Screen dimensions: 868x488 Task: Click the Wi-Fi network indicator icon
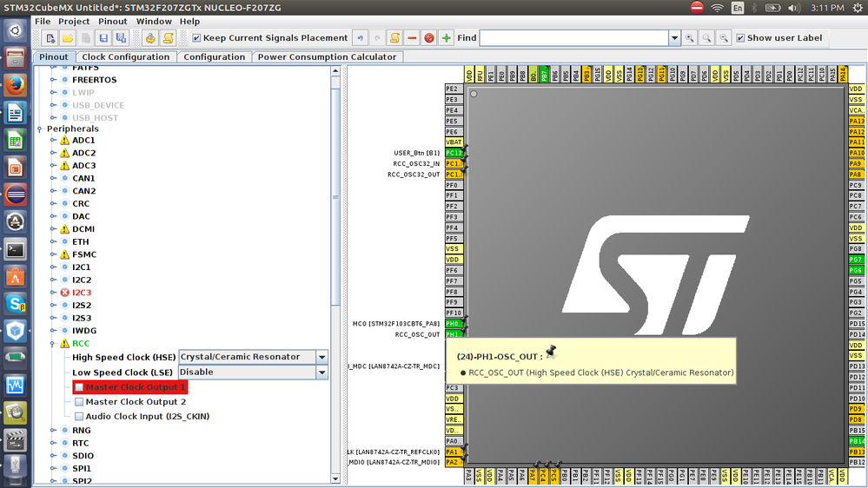coord(718,8)
